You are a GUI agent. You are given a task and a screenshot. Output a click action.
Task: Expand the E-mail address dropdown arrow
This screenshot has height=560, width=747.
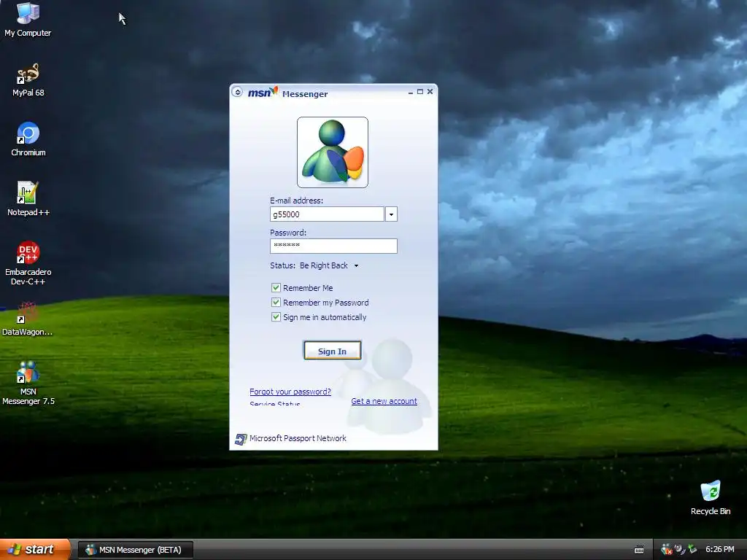[x=391, y=214]
